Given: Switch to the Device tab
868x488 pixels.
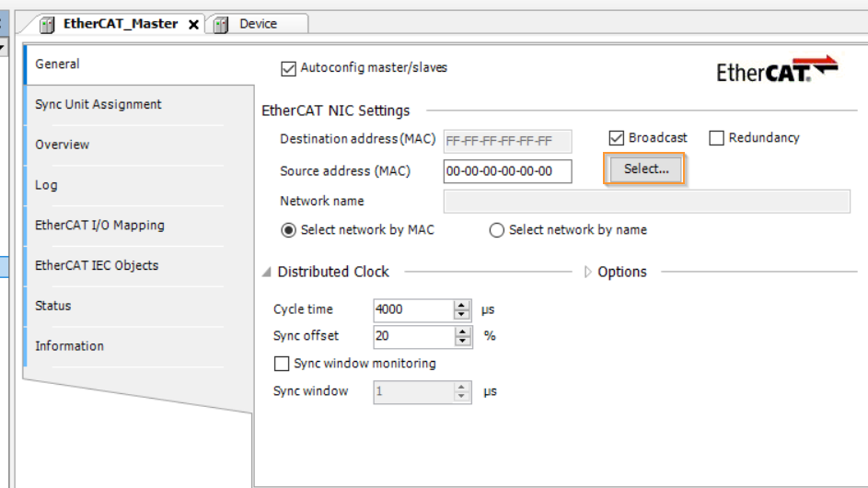Looking at the screenshot, I should click(258, 24).
